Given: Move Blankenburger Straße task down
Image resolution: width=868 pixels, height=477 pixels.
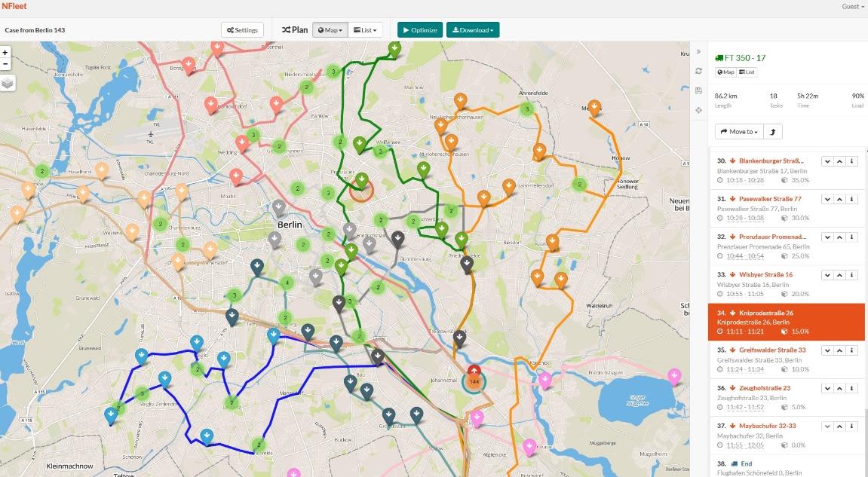Looking at the screenshot, I should click(827, 161).
